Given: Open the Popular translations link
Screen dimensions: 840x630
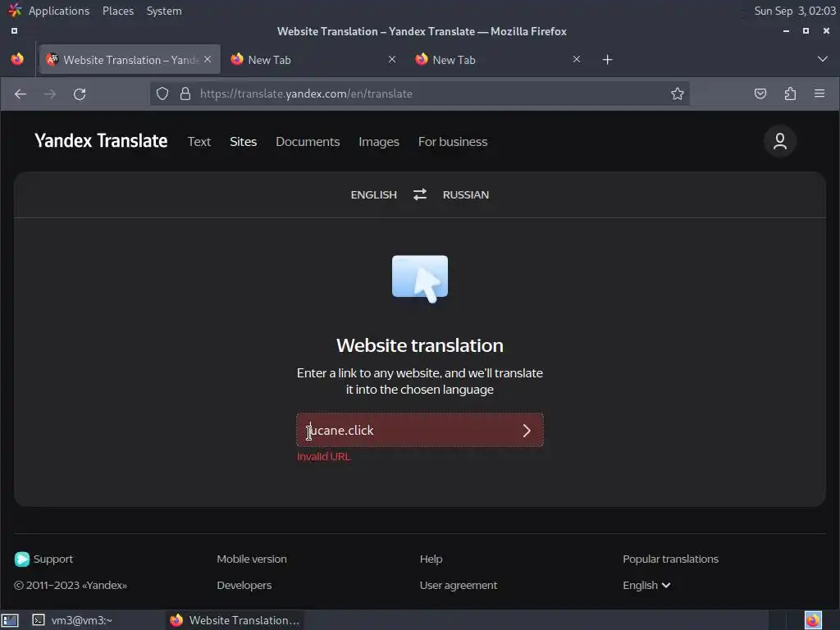Looking at the screenshot, I should [x=671, y=559].
